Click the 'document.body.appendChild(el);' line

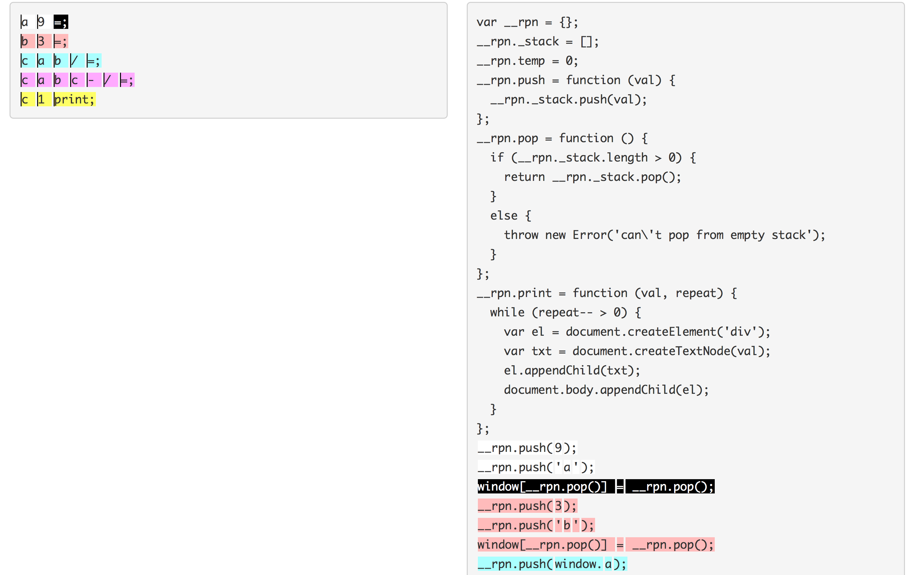coord(606,390)
